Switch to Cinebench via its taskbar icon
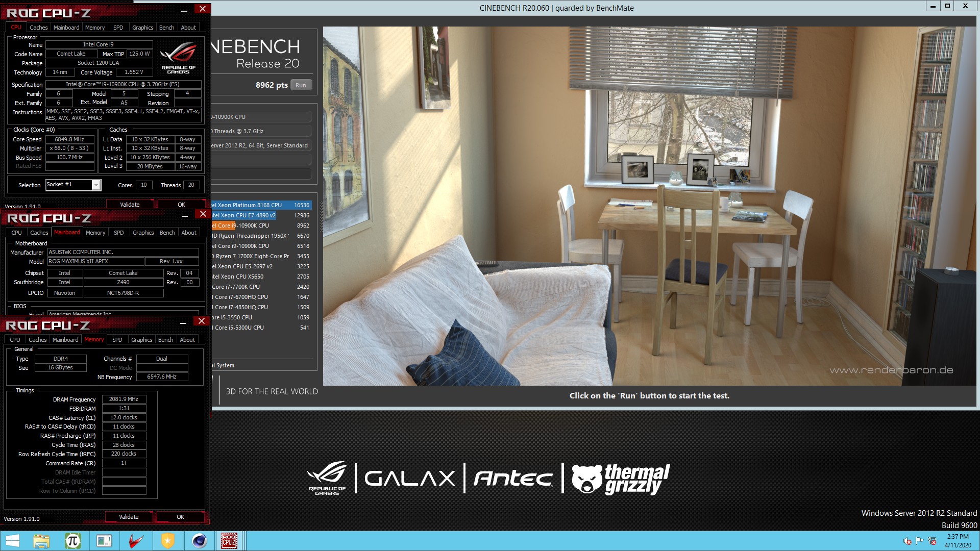The image size is (980, 551). 200,541
